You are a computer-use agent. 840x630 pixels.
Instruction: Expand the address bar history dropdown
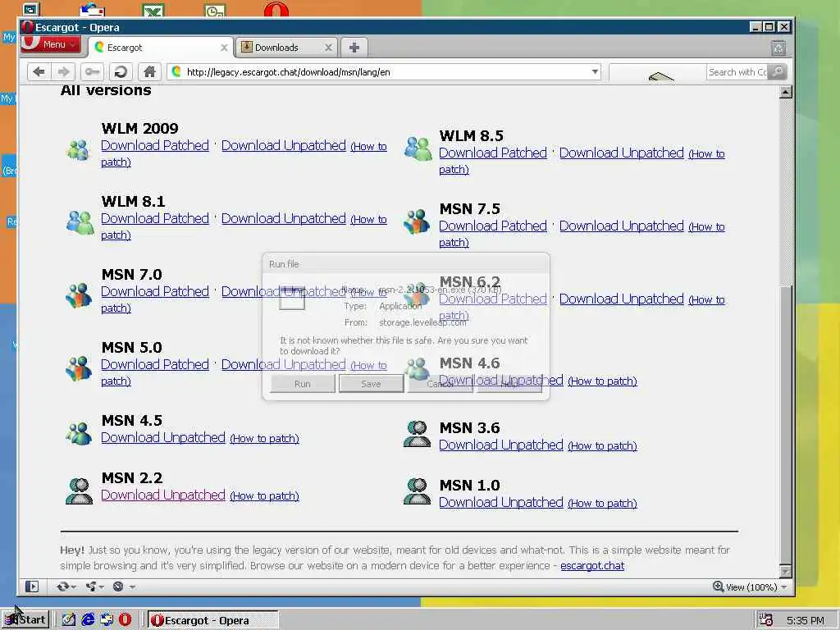595,72
